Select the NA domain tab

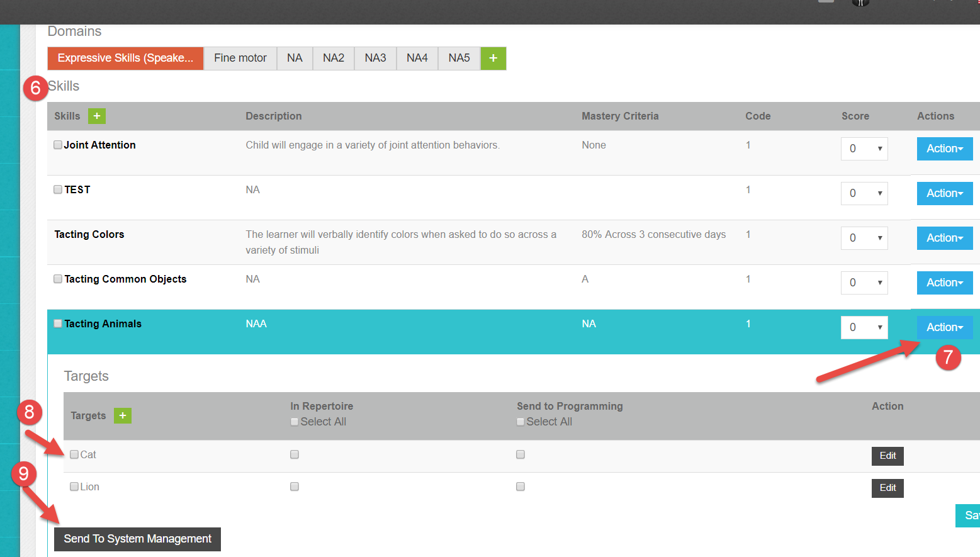point(295,59)
